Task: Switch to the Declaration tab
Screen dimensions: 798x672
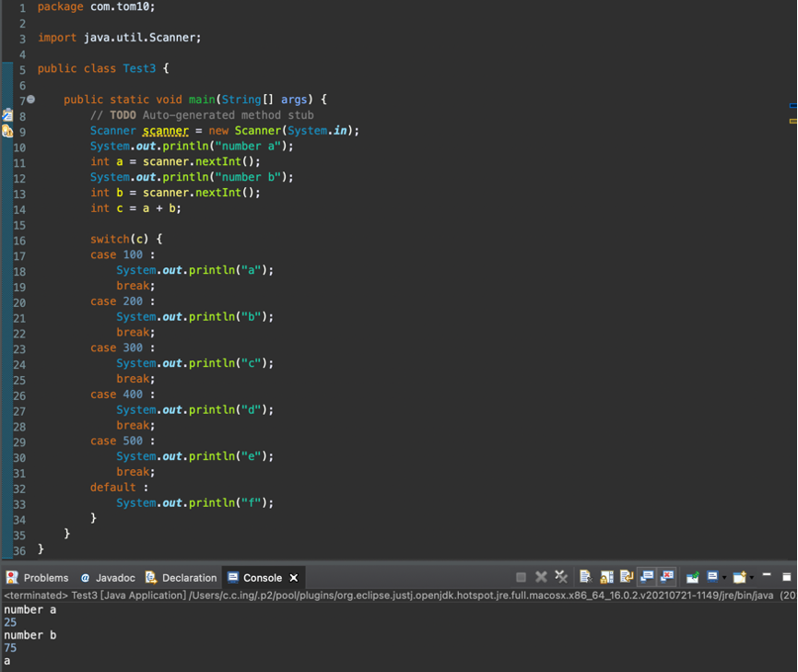Action: [x=182, y=578]
